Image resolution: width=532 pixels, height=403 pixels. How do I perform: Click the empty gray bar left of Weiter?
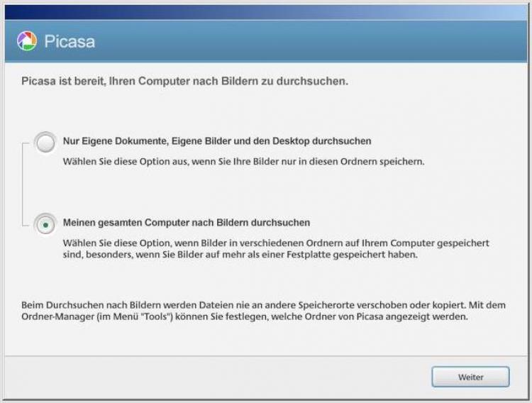coord(213,377)
